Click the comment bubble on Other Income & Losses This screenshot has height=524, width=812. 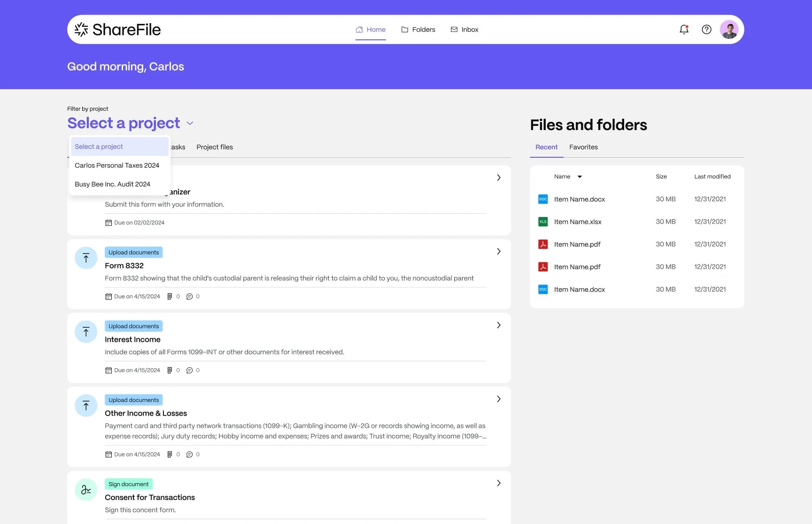coord(190,454)
